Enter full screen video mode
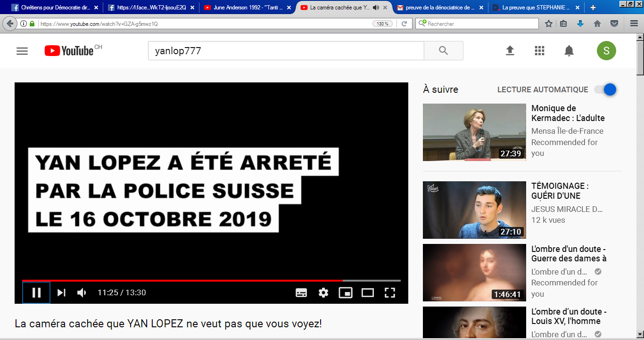Screen dimensions: 644x340 pos(389,292)
